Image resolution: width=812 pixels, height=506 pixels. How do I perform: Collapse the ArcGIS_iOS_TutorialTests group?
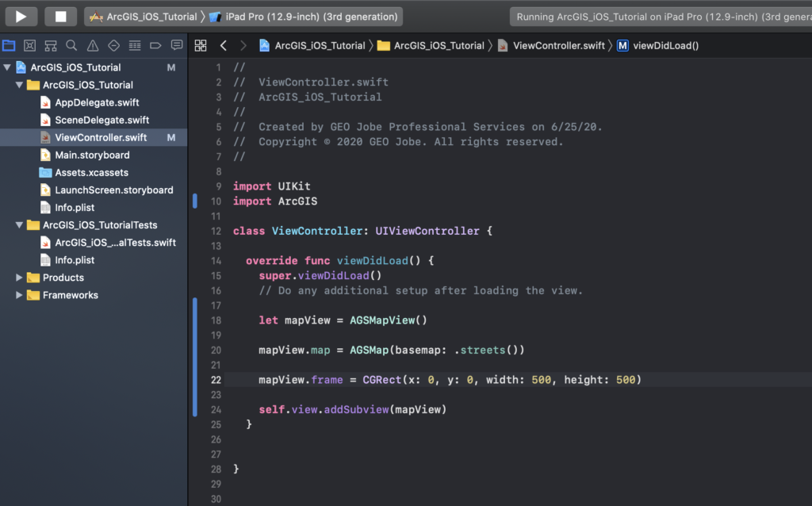[20, 225]
